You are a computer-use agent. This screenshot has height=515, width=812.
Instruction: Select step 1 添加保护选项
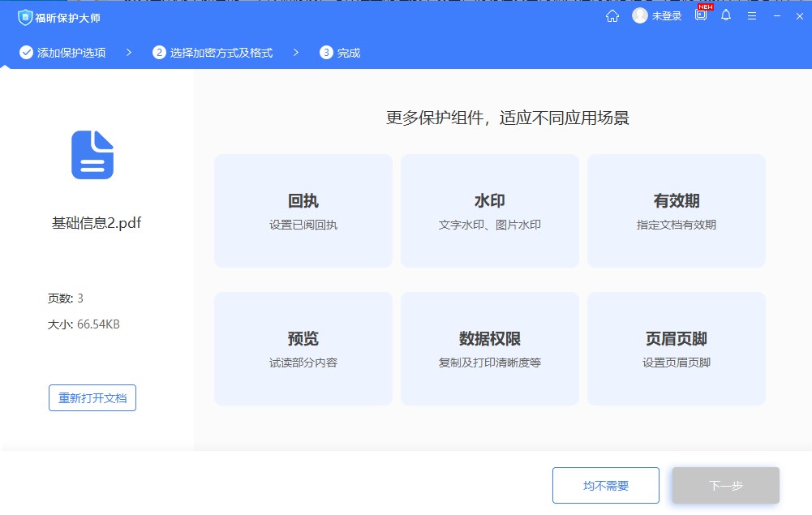62,53
